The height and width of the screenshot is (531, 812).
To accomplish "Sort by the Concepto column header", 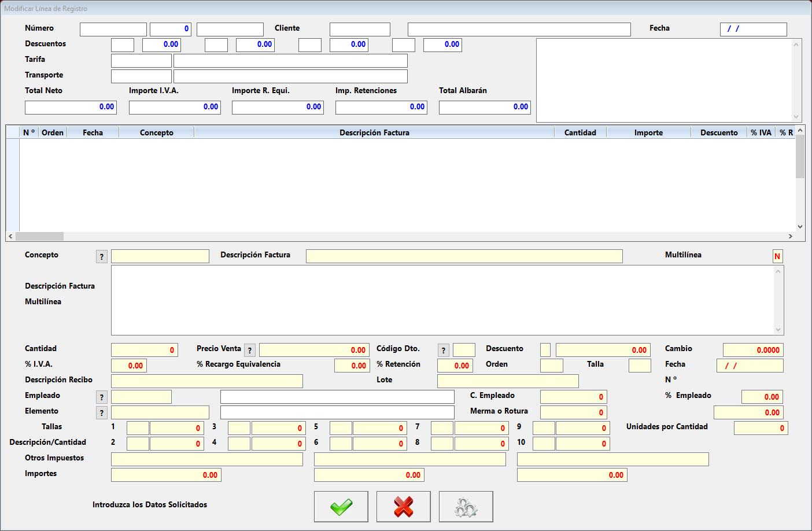I will [157, 132].
